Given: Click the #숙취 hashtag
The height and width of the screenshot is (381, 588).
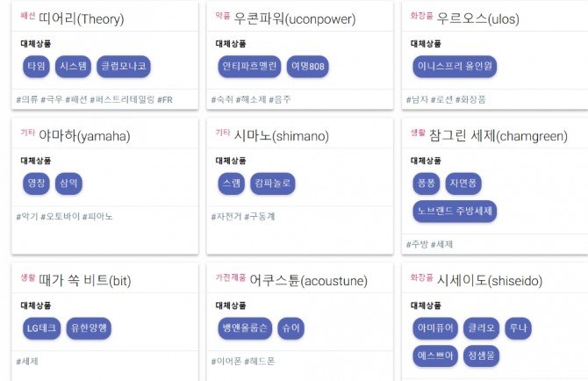Looking at the screenshot, I should (224, 99).
